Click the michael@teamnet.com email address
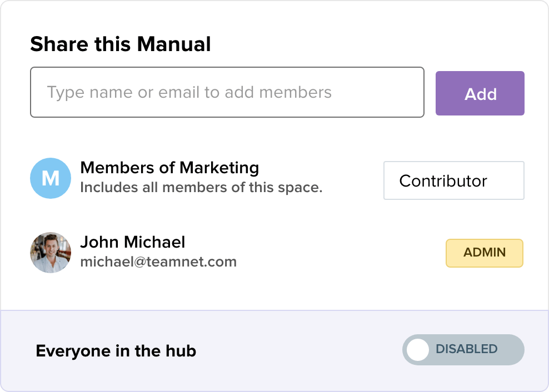 tap(158, 262)
